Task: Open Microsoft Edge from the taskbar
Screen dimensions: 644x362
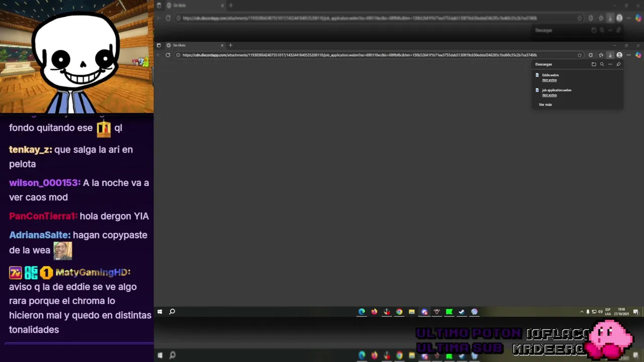Action: click(x=362, y=312)
